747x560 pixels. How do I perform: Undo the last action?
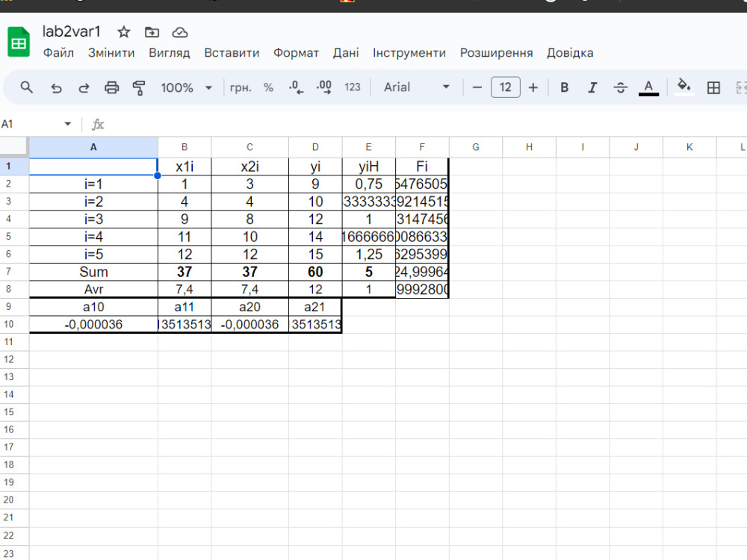point(56,87)
